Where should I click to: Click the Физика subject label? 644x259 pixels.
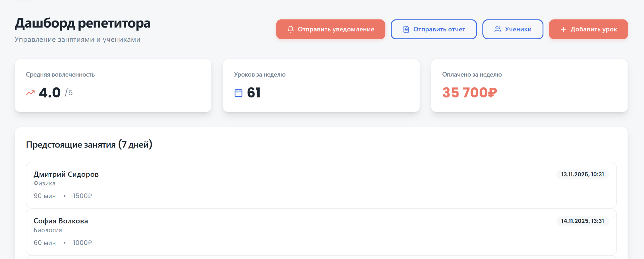pyautogui.click(x=45, y=183)
